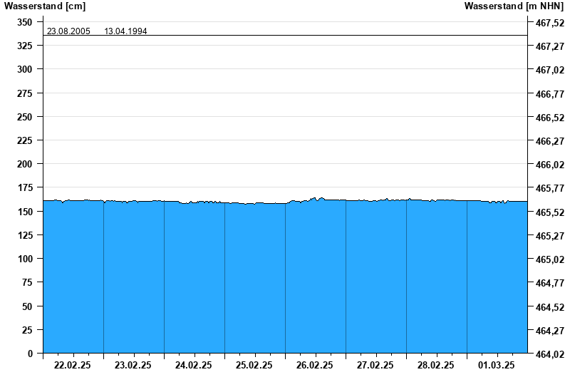Click the 350 value on the left axis
The height and width of the screenshot is (392, 570).
pos(24,22)
